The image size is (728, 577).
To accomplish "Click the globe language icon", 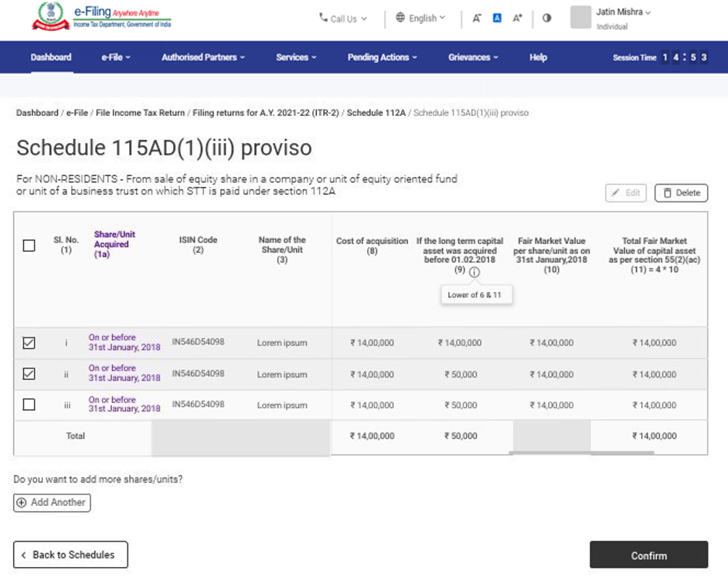I will (400, 18).
